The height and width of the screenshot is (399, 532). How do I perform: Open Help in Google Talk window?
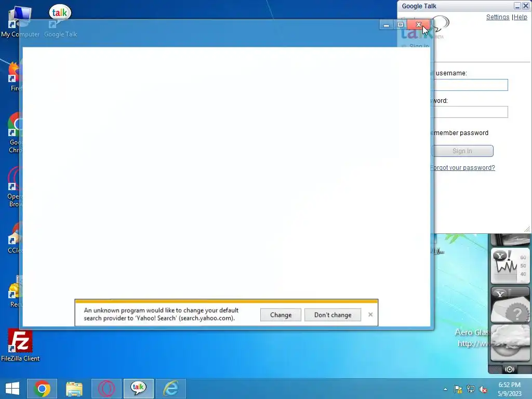click(x=521, y=17)
